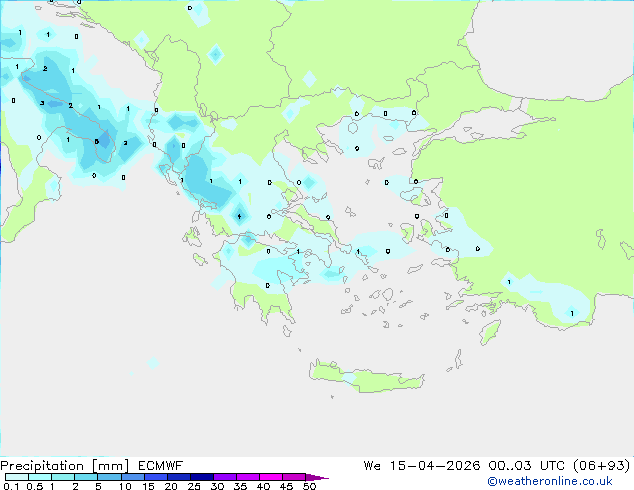Select the 2–5 mm legend color box
The width and height of the screenshot is (634, 490).
coord(86,477)
